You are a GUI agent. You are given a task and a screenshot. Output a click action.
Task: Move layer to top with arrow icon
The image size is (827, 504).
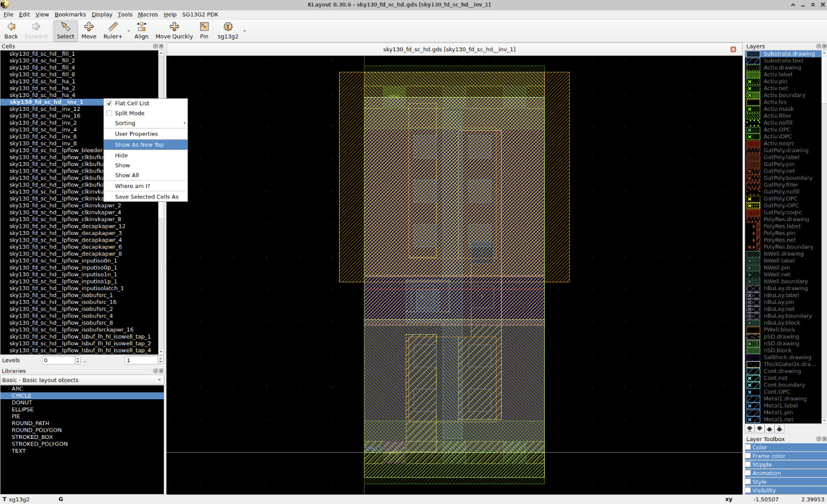779,428
